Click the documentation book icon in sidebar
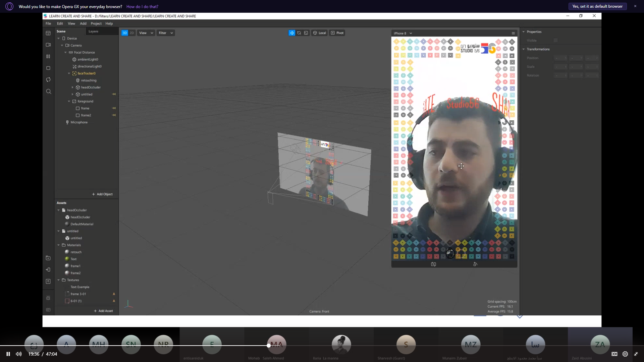The width and height of the screenshot is (644, 362). click(48, 310)
